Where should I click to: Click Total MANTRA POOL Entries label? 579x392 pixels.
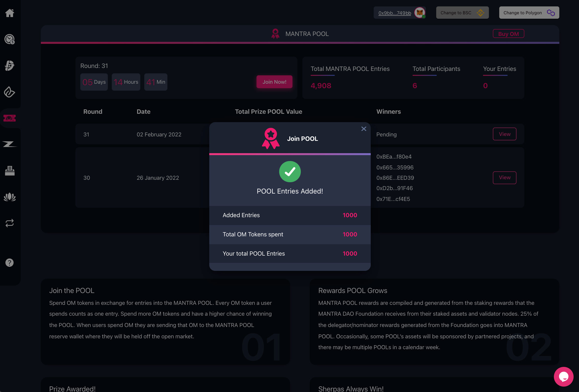tap(350, 69)
